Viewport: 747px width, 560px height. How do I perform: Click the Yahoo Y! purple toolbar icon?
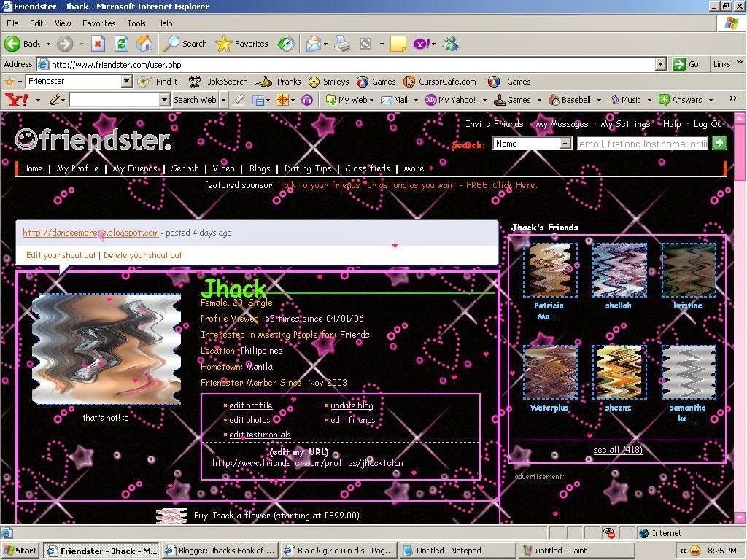(x=421, y=44)
